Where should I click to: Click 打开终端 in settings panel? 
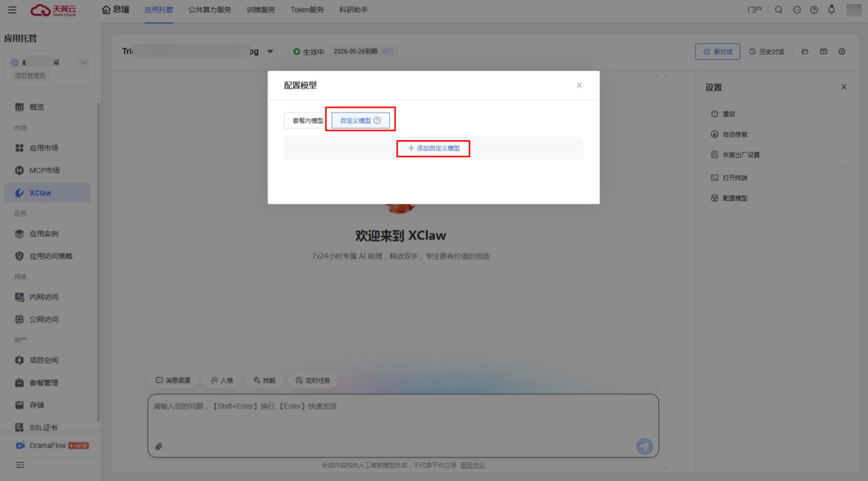(x=729, y=177)
